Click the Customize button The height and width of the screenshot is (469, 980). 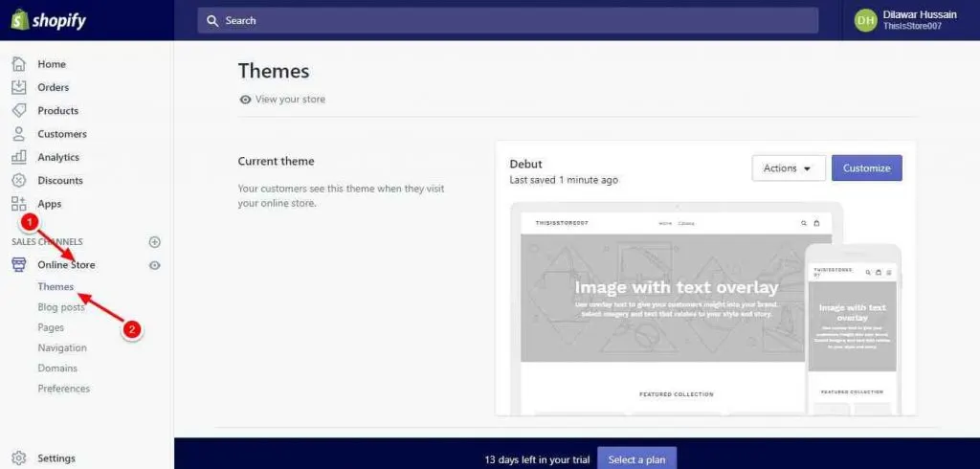[867, 168]
